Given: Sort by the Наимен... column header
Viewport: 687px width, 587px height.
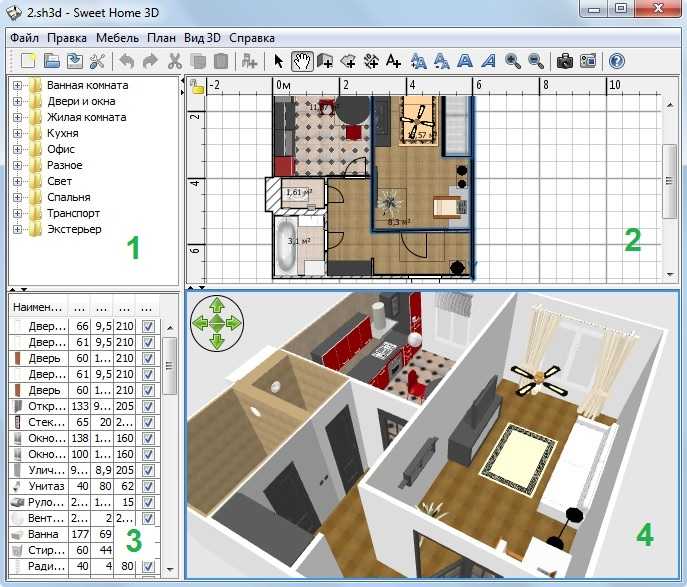Looking at the screenshot, I should (38, 307).
